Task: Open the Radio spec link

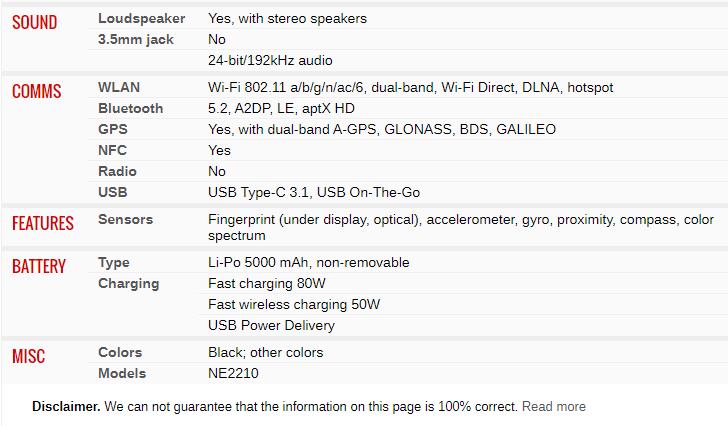Action: coord(117,171)
